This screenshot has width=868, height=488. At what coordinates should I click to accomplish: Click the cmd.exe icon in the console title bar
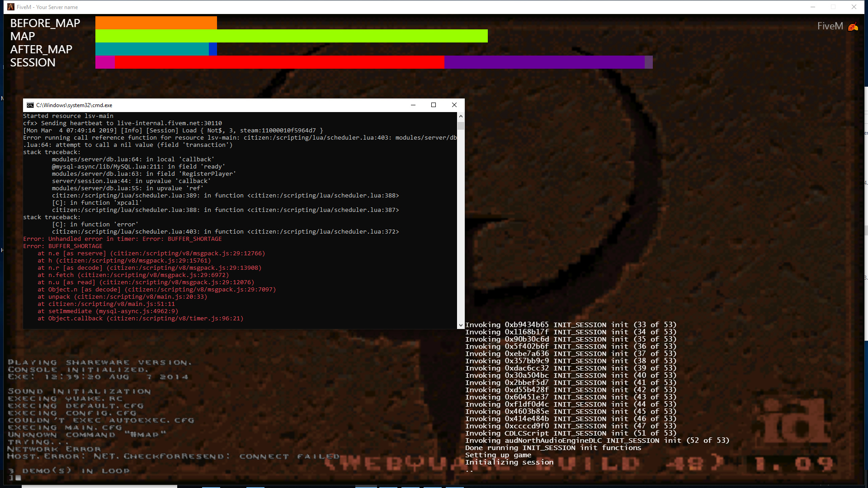point(30,105)
